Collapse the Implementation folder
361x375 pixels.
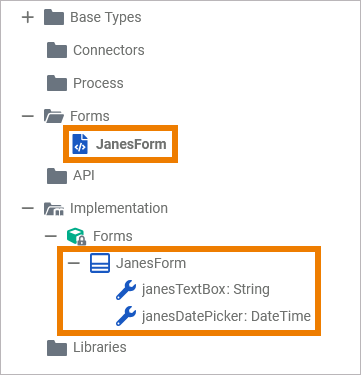[x=28, y=208]
